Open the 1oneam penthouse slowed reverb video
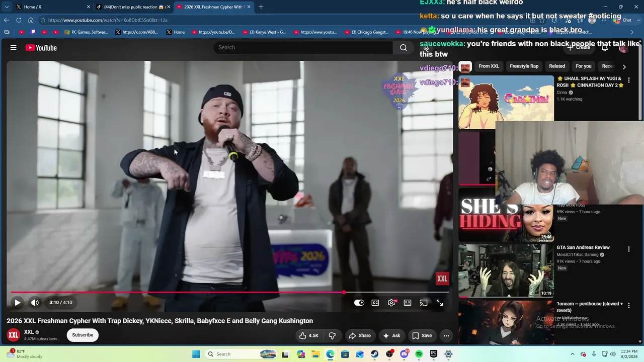644x362 pixels. pyautogui.click(x=506, y=322)
